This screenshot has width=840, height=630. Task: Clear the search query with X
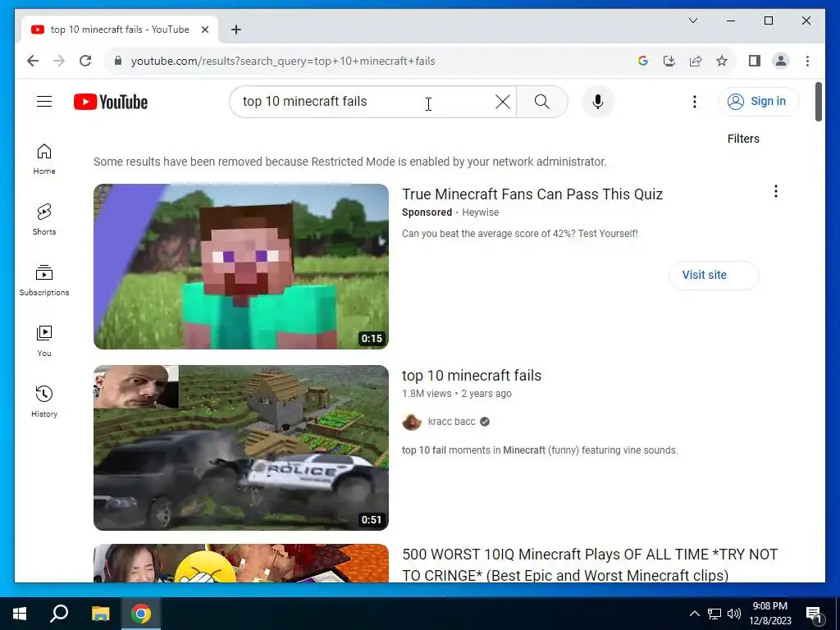tap(503, 102)
